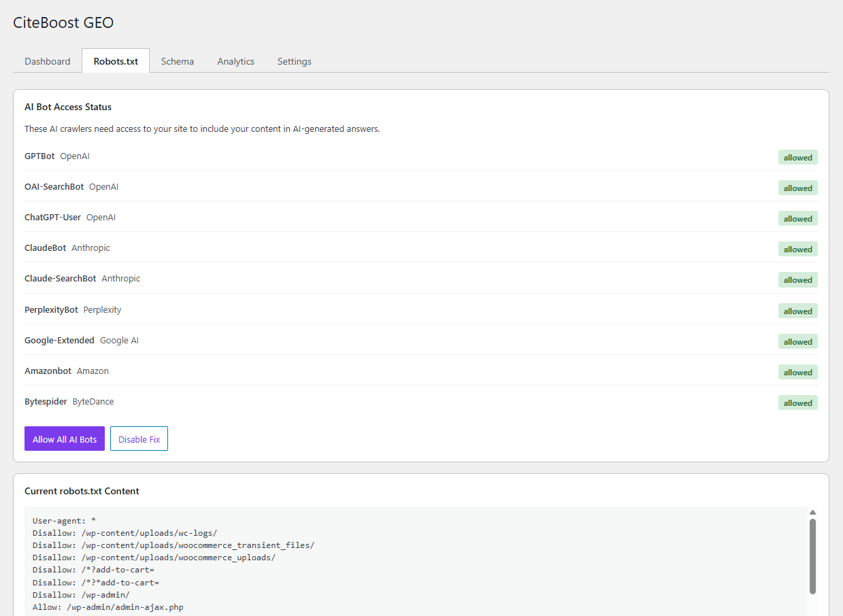Click the Allow All AI Bots button
This screenshot has width=843, height=616.
tap(64, 439)
